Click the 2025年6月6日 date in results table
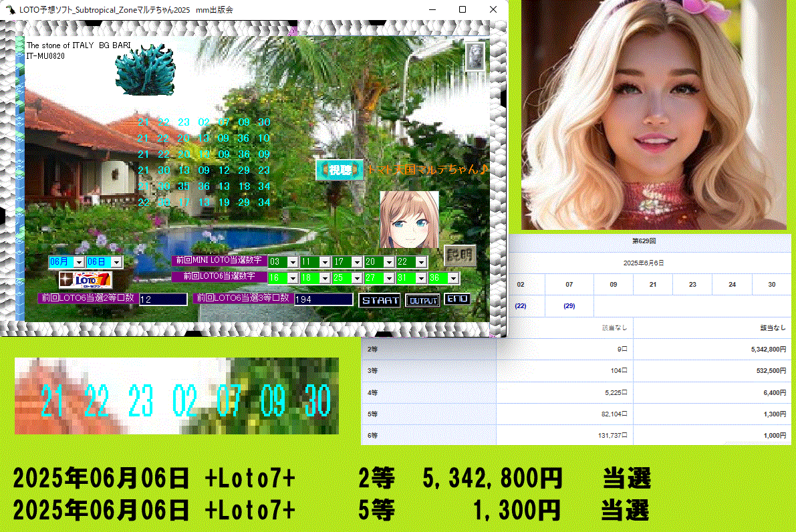Viewport: 796px width, 532px height. coord(644,263)
